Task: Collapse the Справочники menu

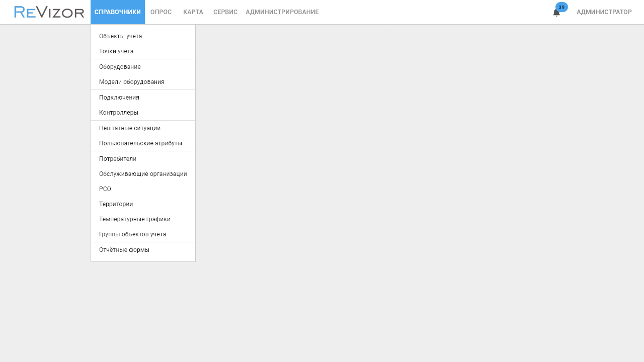Action: (x=118, y=12)
